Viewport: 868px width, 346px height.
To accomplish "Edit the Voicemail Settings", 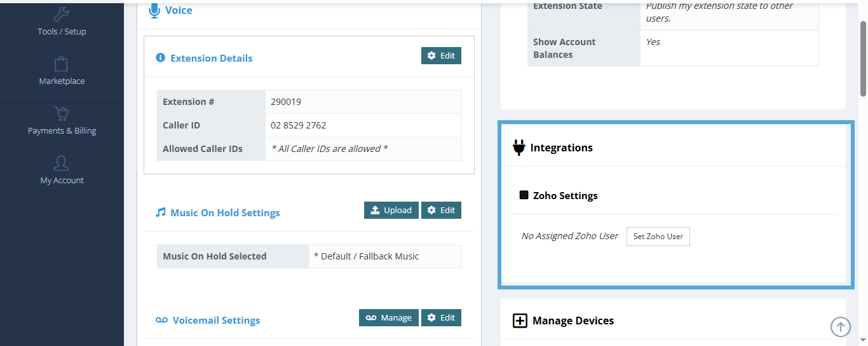I will 441,318.
